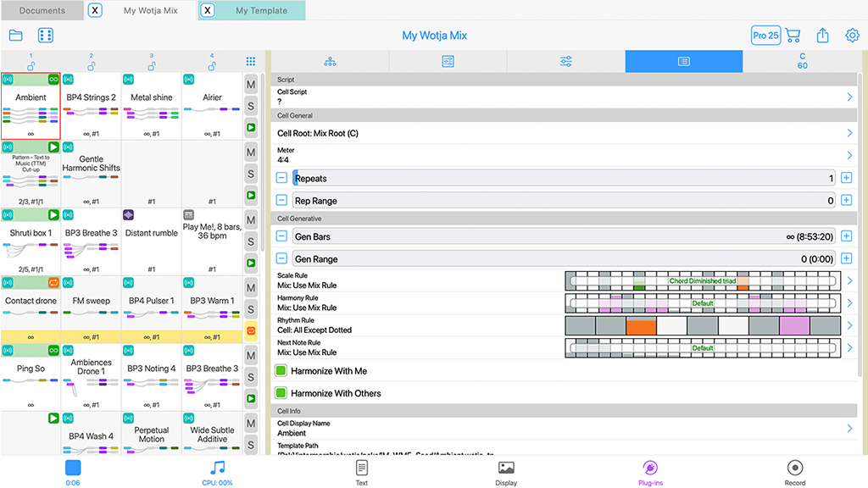Switch to the Documents tab
This screenshot has width=868, height=488.
(42, 11)
